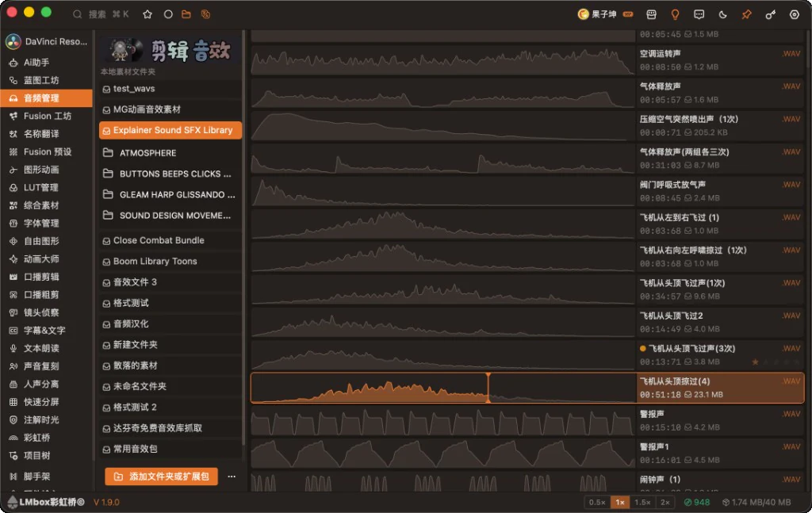
Task: Click the 综合素材 sidebar icon
Action: click(x=13, y=205)
